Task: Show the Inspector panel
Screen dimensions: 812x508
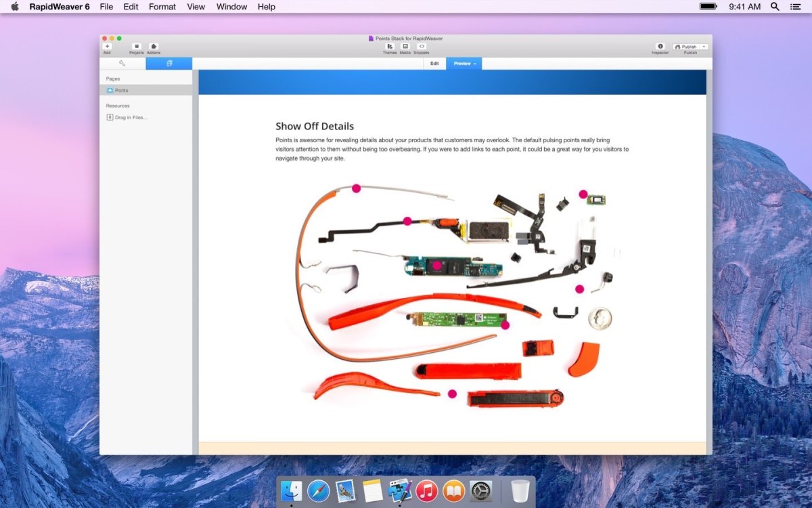Action: (x=660, y=47)
